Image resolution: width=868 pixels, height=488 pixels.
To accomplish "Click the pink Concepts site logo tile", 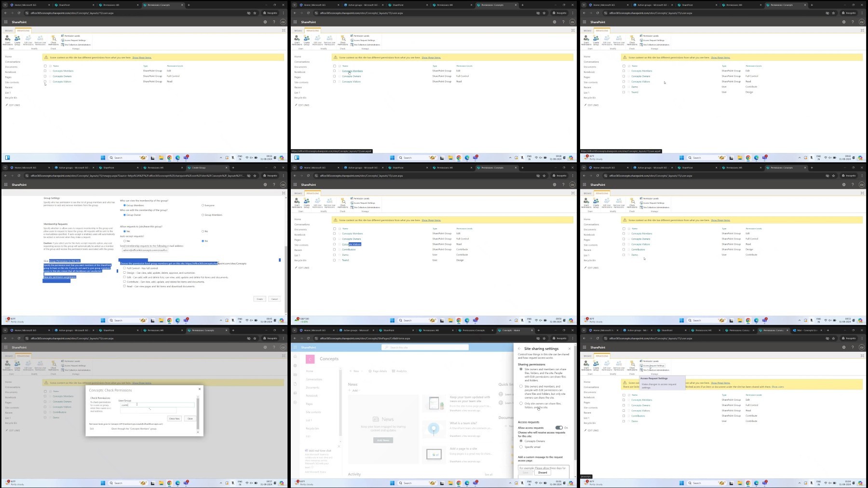I will 310,359.
